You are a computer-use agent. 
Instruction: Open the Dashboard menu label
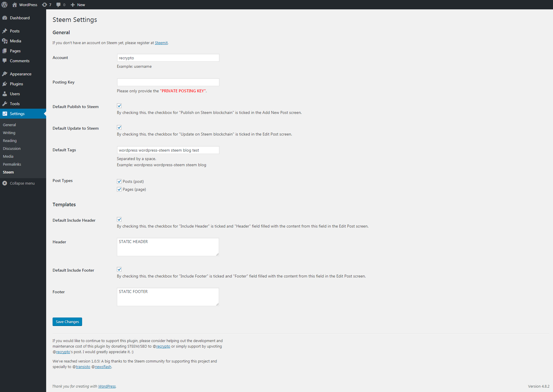pos(20,18)
